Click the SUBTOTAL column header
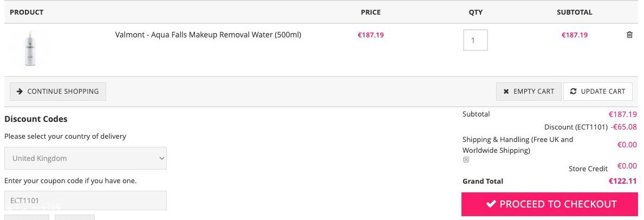Viewport: 644px width, 220px height. (574, 12)
